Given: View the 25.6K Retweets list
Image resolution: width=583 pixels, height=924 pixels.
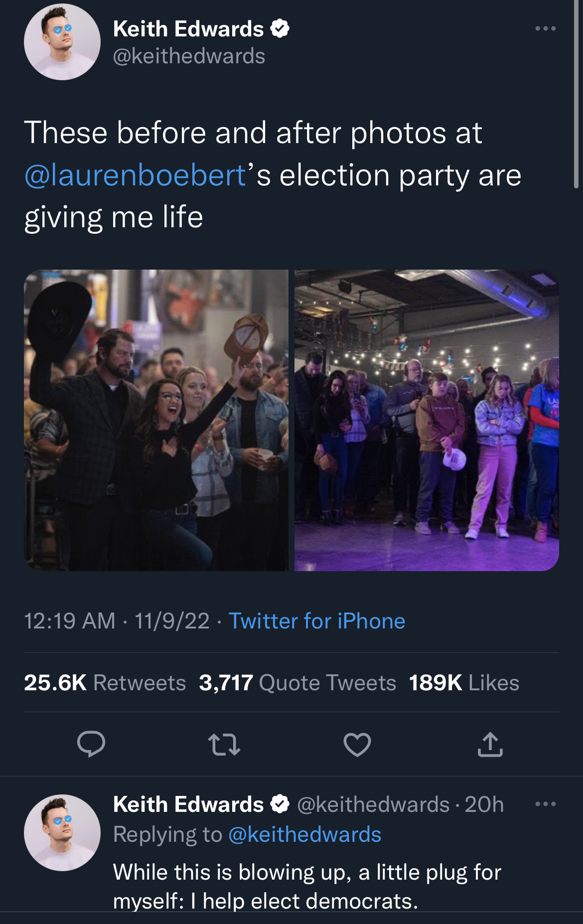Looking at the screenshot, I should click(105, 683).
